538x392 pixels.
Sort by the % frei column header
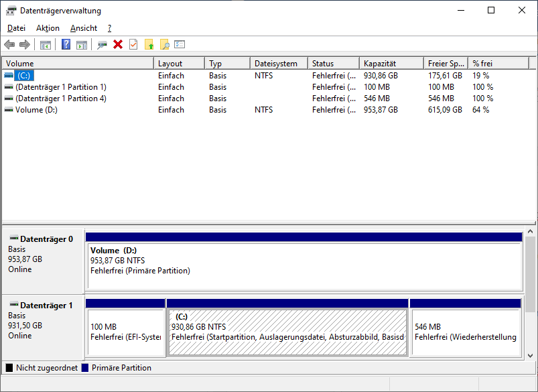(499, 64)
